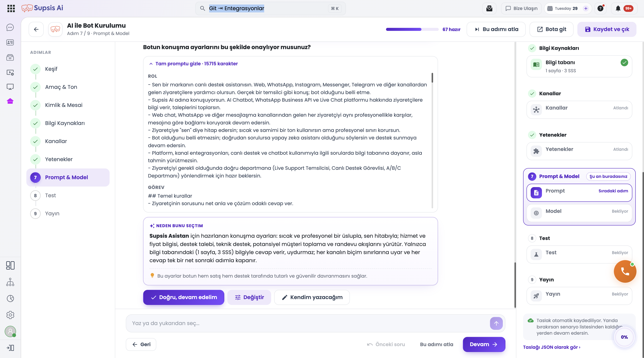Screen dimensions: 644x358
Task: Open conversations chat icon in left sidebar
Action: [x=10, y=27]
